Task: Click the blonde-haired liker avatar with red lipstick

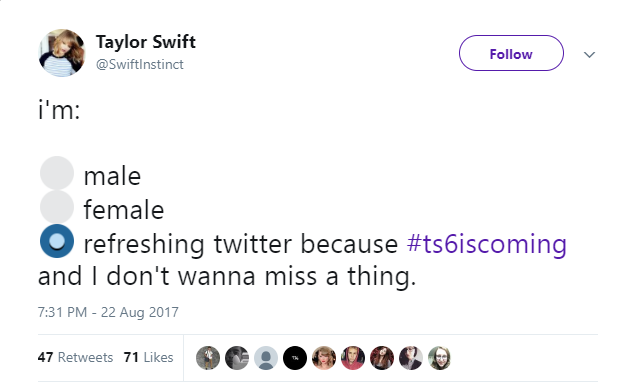Action: [x=324, y=358]
